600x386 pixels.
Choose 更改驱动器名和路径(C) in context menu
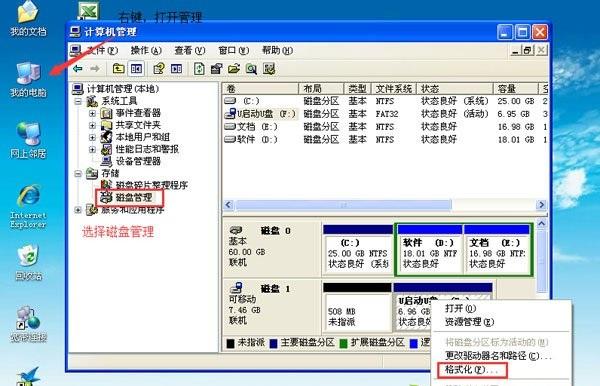click(498, 355)
